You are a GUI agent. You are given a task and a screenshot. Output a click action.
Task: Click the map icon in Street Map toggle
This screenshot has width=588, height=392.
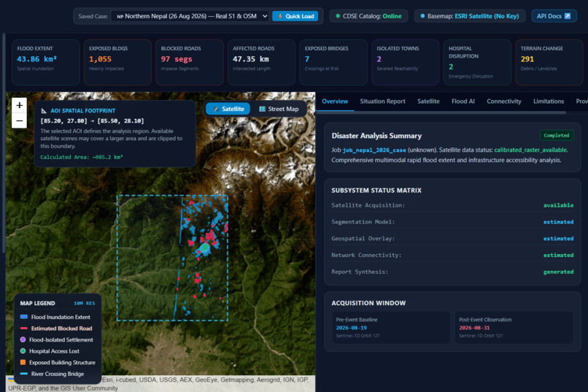[x=262, y=109]
